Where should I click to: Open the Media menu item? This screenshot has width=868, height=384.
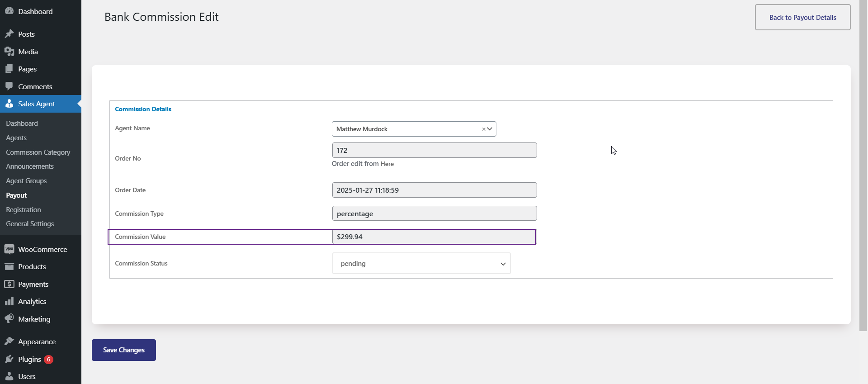click(28, 52)
